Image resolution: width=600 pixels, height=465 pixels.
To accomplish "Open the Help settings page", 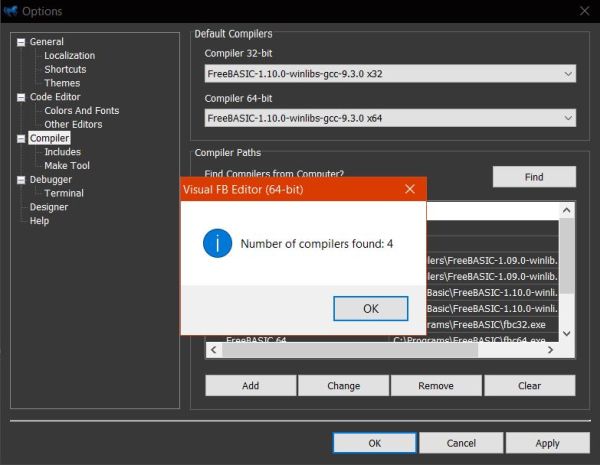I will point(39,221).
